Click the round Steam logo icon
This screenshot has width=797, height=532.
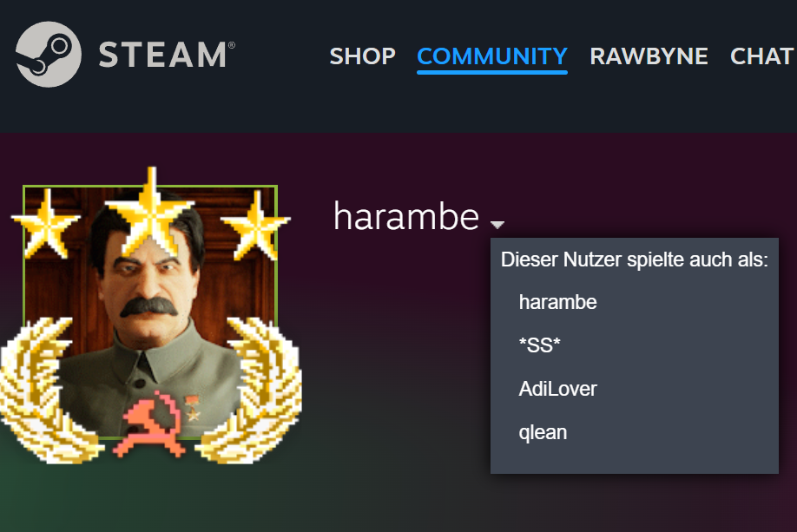(49, 55)
